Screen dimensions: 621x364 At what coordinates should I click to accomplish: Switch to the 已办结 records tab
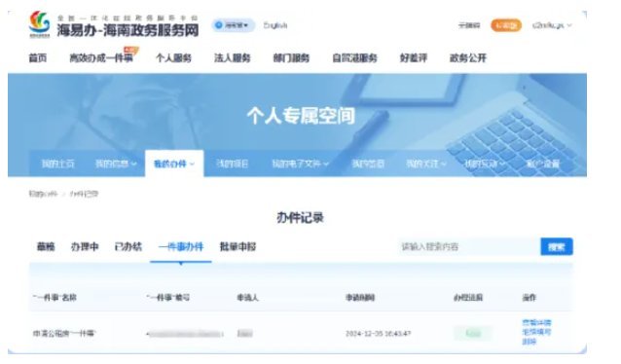(x=128, y=247)
